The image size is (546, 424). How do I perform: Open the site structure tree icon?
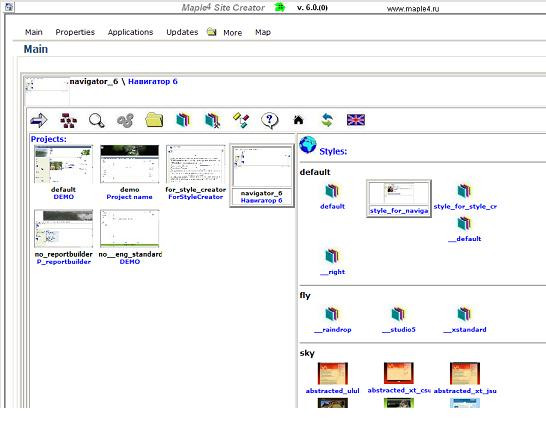(x=68, y=121)
